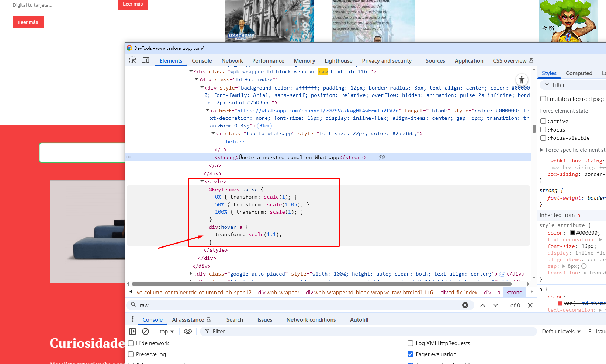This screenshot has width=606, height=364.
Task: Open the top execution context dropdown
Action: (166, 332)
